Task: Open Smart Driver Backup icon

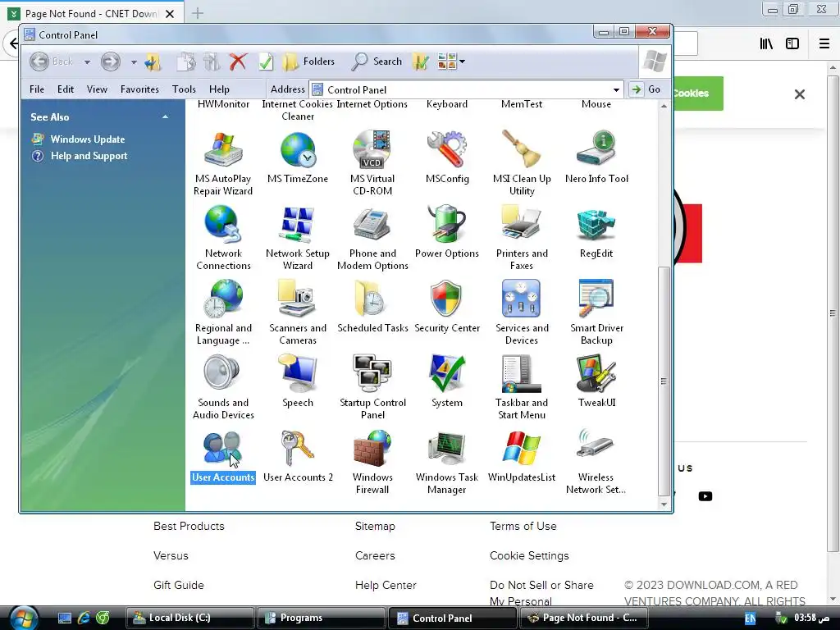Action: 596,299
